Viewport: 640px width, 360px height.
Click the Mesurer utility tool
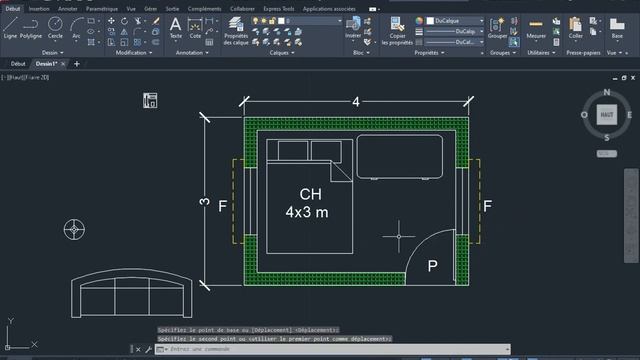(536, 28)
